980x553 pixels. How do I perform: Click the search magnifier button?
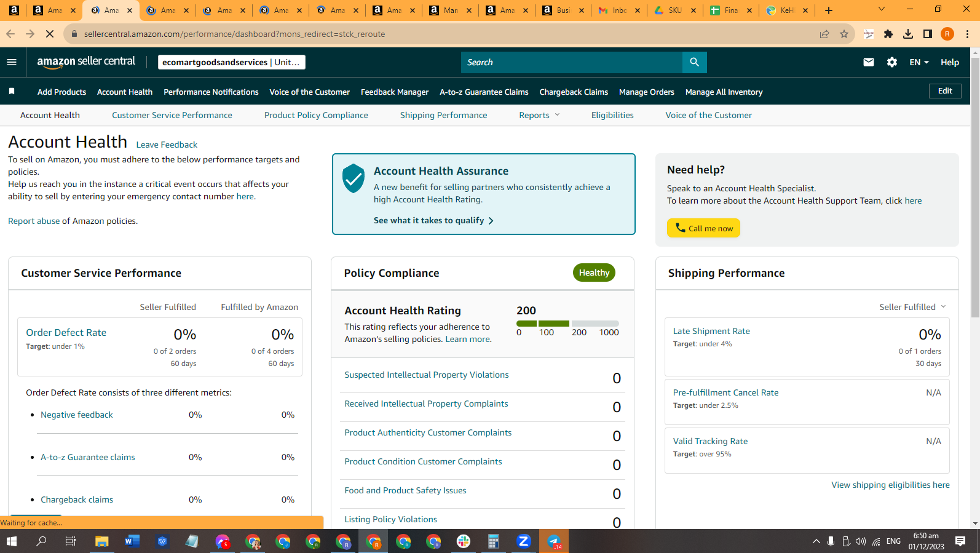[x=694, y=62]
